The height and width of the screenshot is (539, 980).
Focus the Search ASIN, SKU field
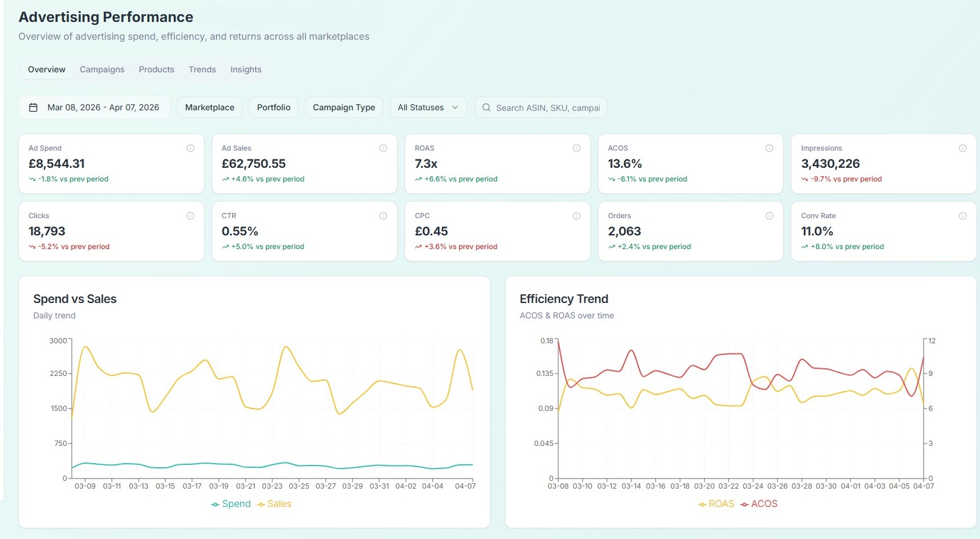(x=540, y=107)
